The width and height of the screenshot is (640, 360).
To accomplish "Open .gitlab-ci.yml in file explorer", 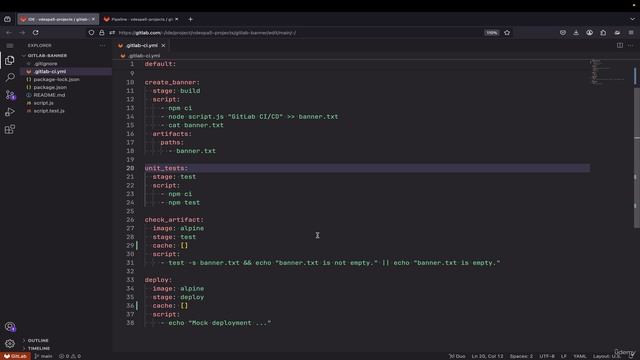I will (50, 71).
